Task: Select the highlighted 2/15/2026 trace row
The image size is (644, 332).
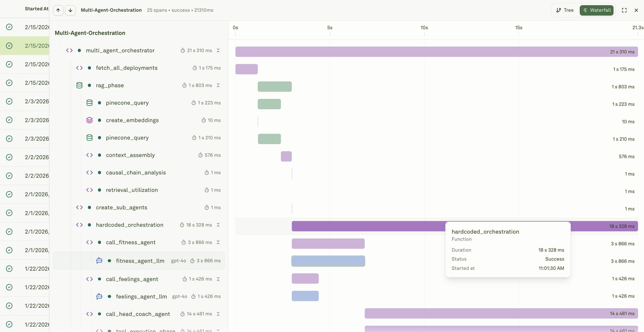Action: [24, 46]
